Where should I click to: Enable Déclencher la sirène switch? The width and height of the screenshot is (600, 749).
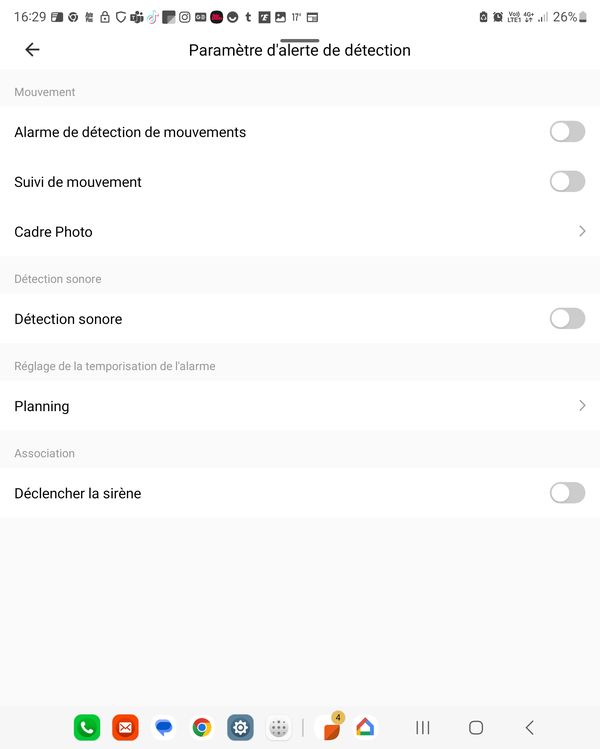click(x=567, y=493)
